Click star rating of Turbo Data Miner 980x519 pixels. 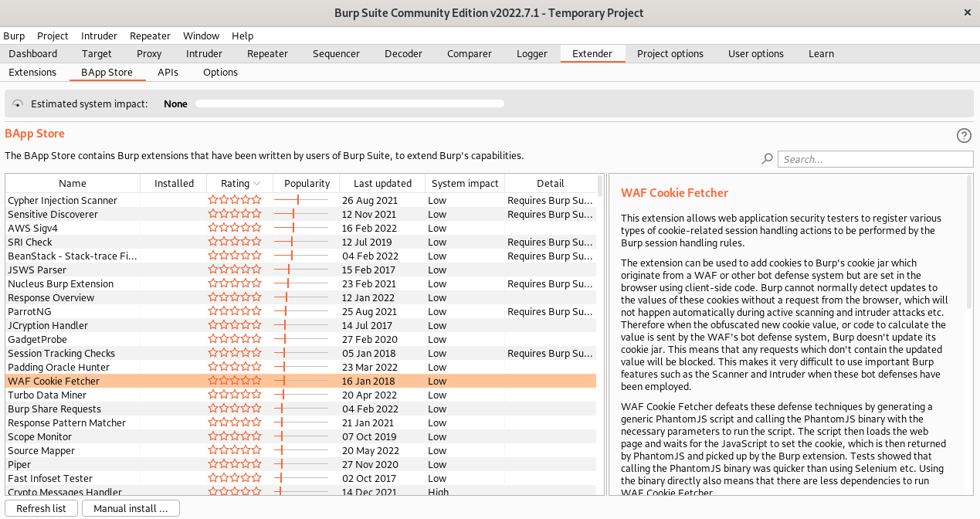(x=235, y=395)
